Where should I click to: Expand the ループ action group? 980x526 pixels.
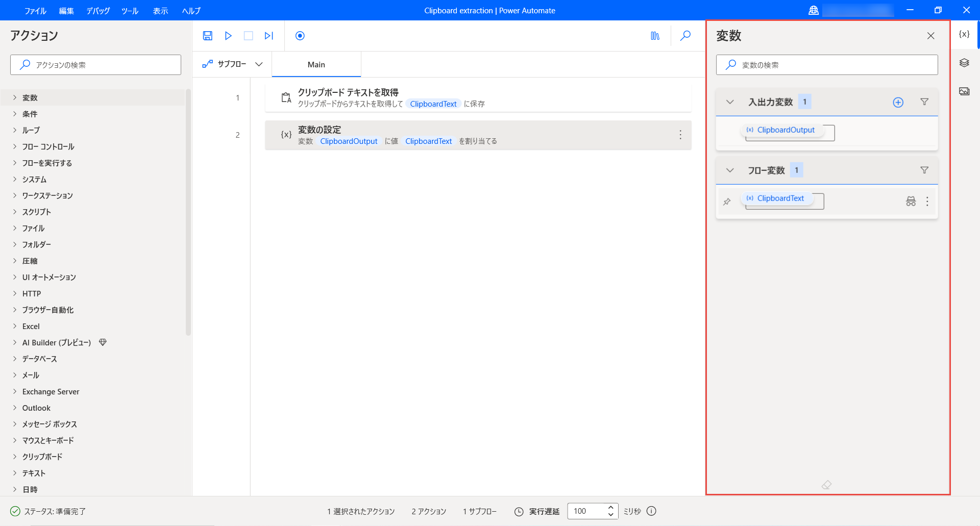tap(15, 130)
